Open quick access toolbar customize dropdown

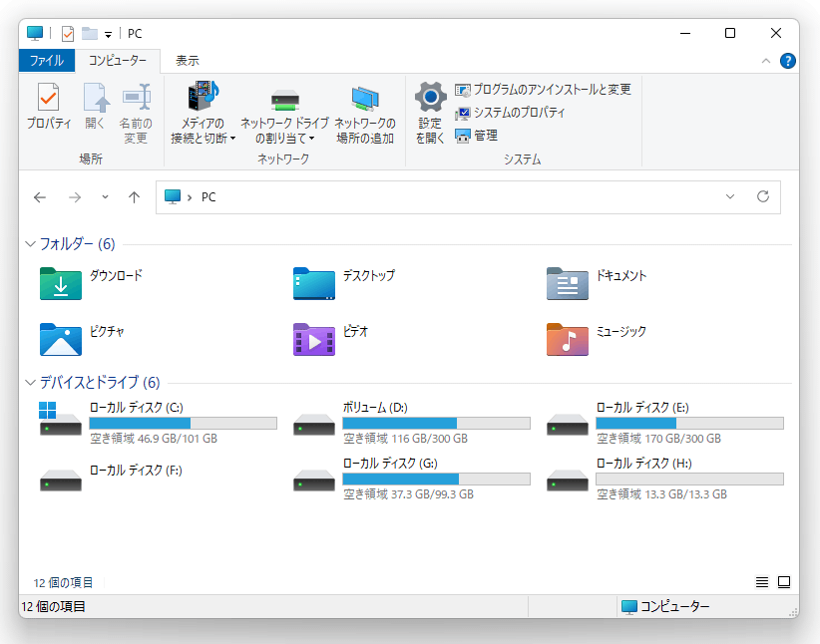tap(109, 35)
